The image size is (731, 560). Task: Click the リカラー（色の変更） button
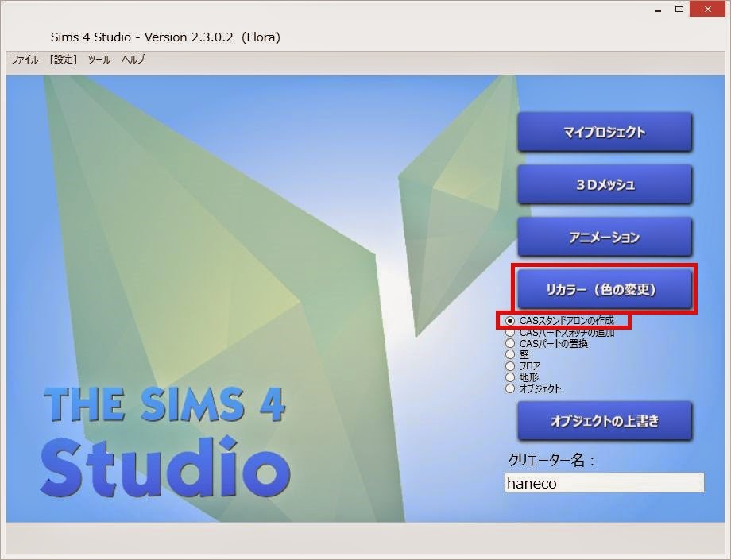(x=605, y=289)
